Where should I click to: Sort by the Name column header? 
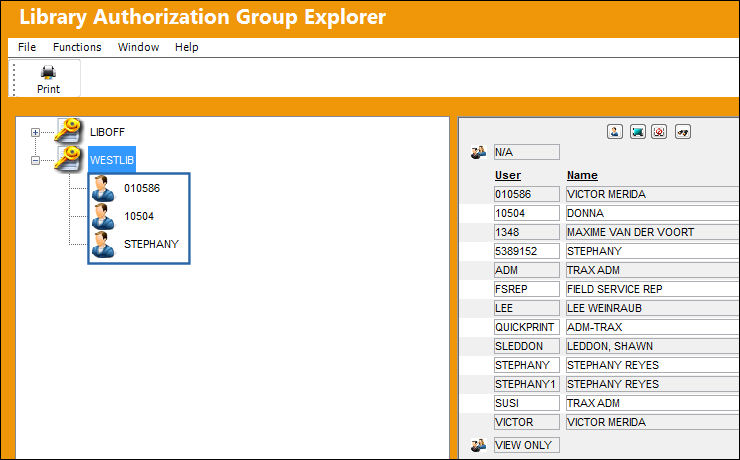pos(582,175)
